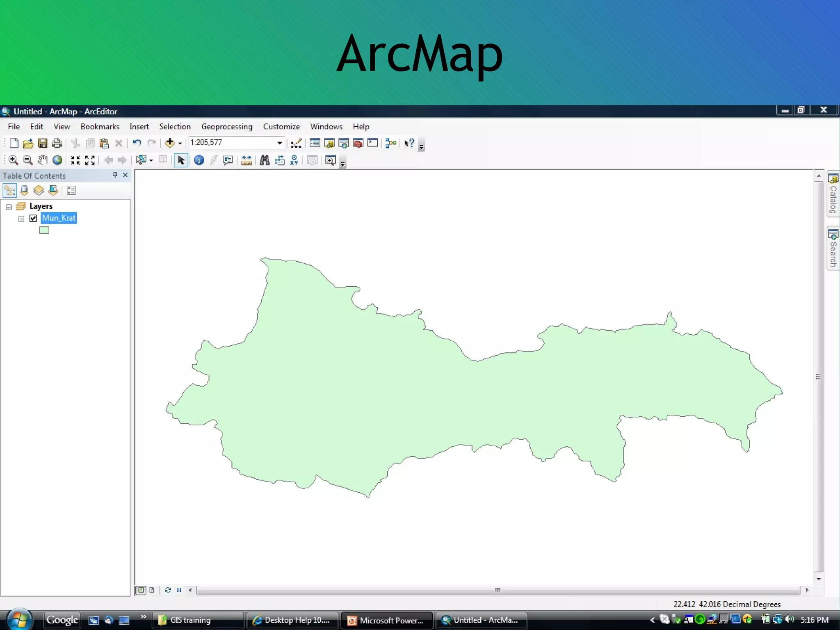
Task: Open the ArcToolbox red toolbox icon
Action: coord(358,143)
